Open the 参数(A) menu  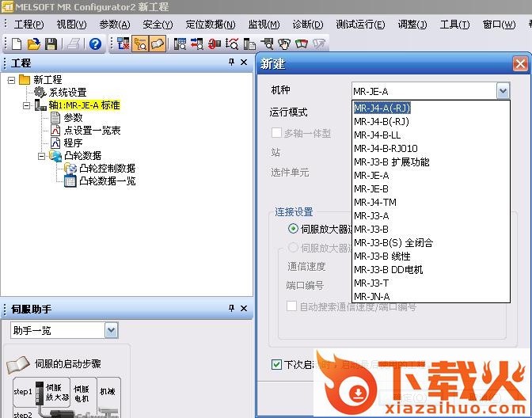[x=114, y=25]
